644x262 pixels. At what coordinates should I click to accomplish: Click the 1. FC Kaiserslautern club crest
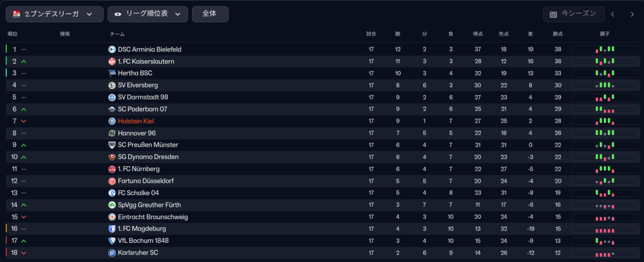click(112, 62)
